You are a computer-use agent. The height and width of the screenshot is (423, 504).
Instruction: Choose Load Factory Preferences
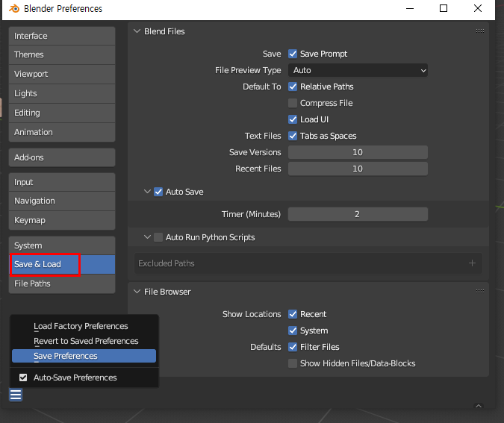click(84, 326)
